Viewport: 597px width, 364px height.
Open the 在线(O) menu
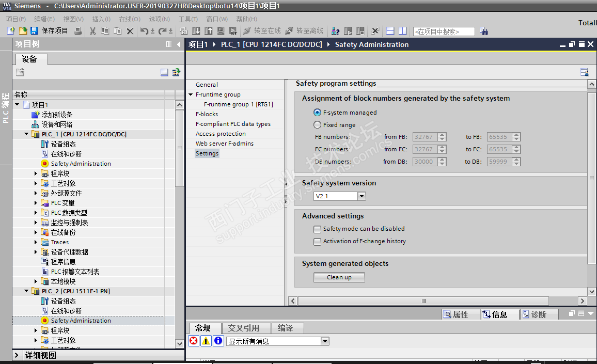[130, 19]
